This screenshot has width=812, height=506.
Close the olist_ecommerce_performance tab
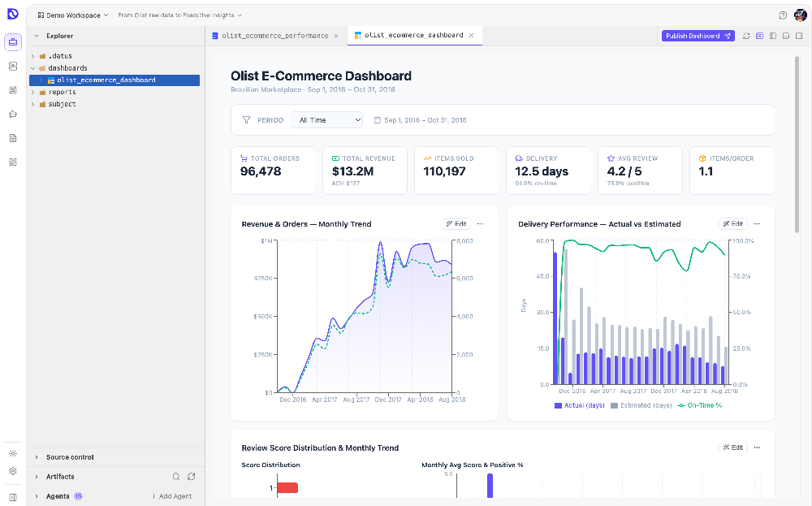point(336,36)
